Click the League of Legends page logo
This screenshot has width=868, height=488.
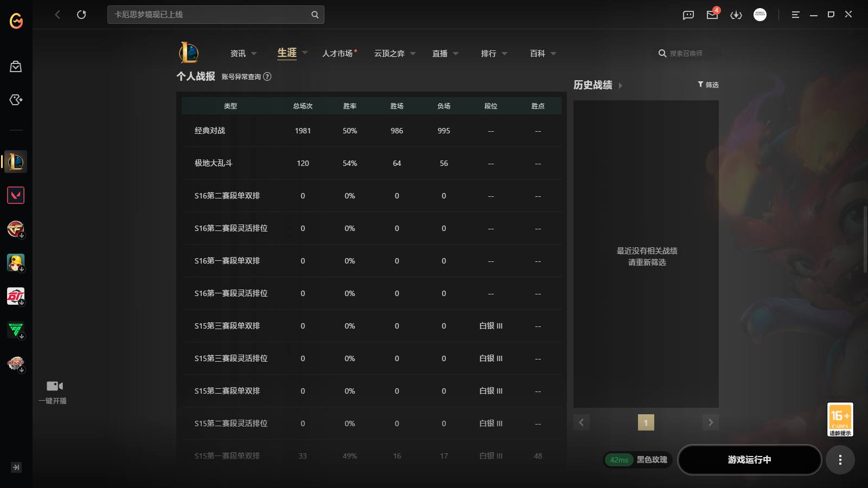coord(189,53)
